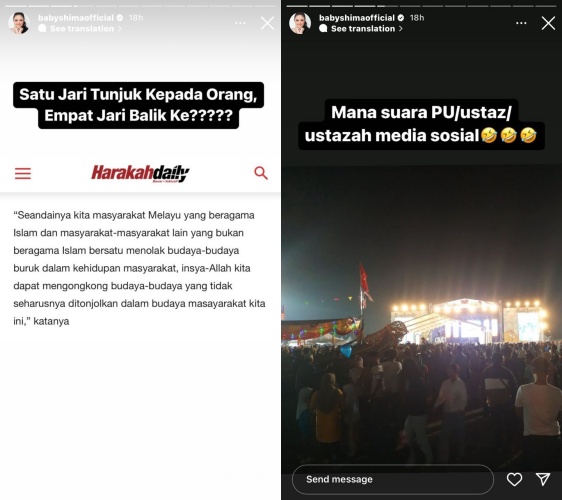Share the right story via paper plane icon

[x=543, y=479]
